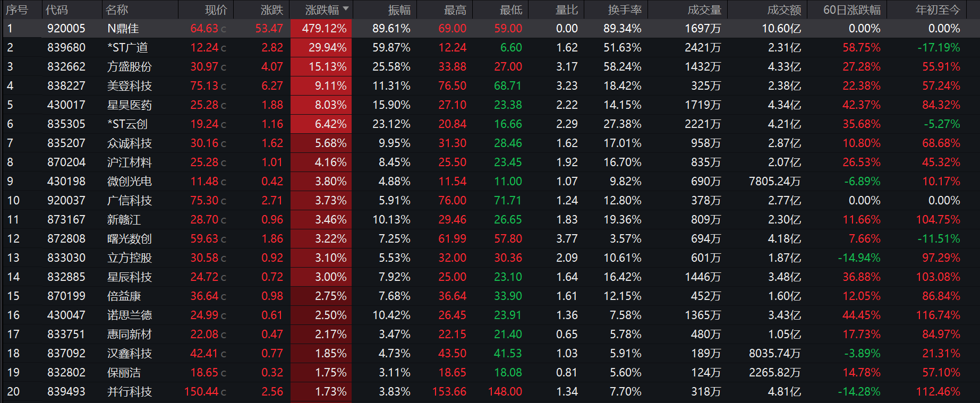Click the 'c' marker beside price 150.44
Image resolution: width=980 pixels, height=403 pixels.
[224, 392]
